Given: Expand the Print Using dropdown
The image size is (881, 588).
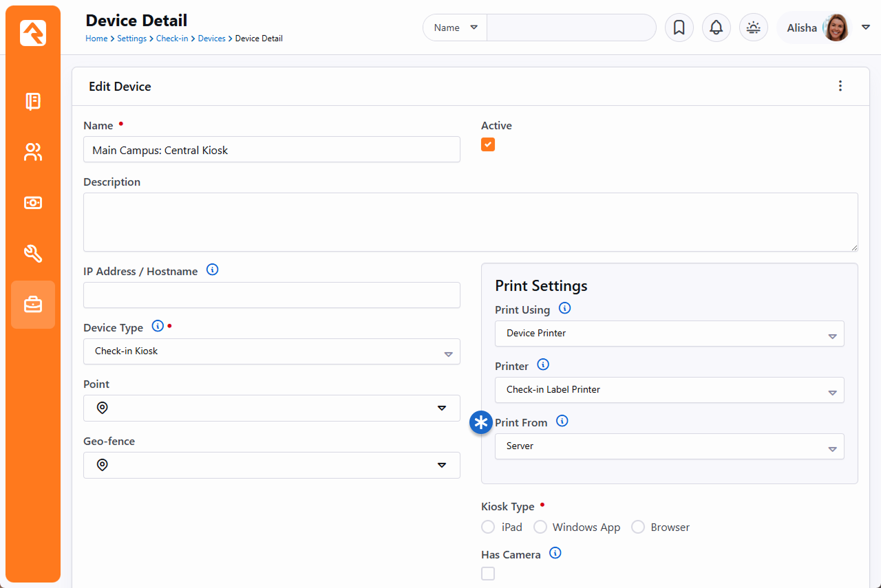Looking at the screenshot, I should tap(669, 334).
